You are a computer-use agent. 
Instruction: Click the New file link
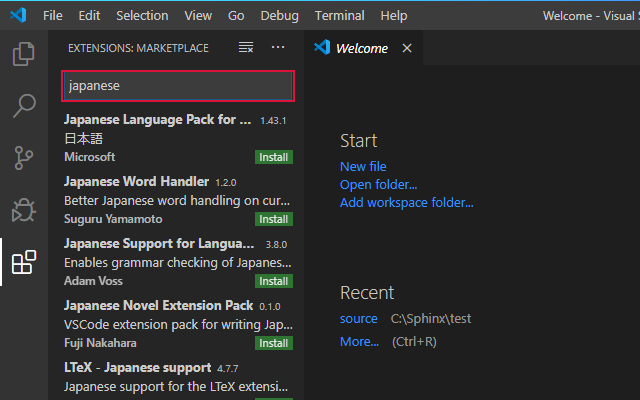coord(363,167)
